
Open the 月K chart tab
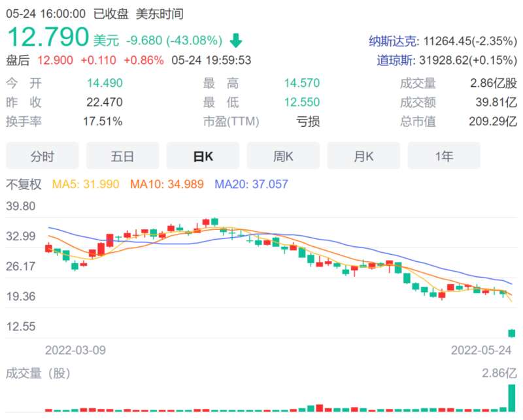tap(363, 155)
